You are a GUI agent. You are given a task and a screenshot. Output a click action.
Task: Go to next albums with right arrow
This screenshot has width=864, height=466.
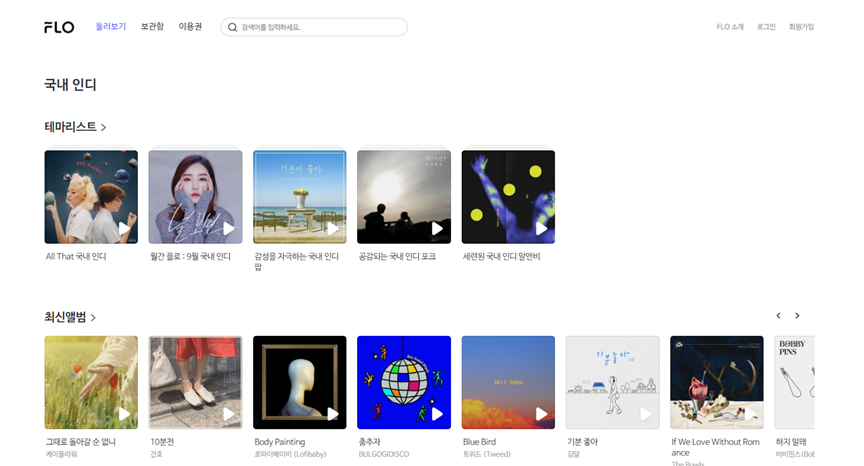point(797,316)
